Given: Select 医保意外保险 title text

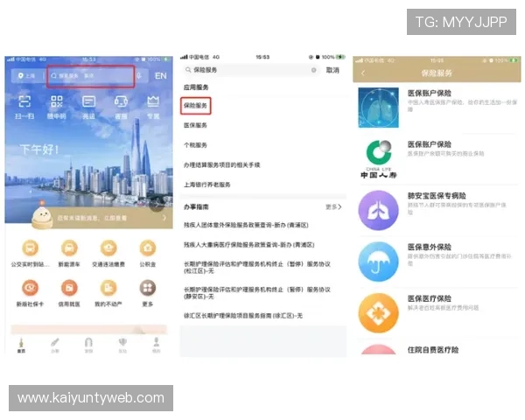Looking at the screenshot, I should click(x=430, y=247).
